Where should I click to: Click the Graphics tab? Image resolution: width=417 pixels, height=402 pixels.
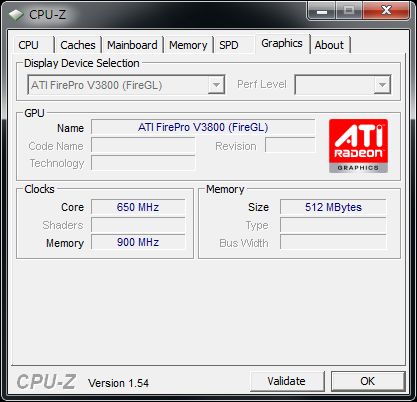point(282,43)
